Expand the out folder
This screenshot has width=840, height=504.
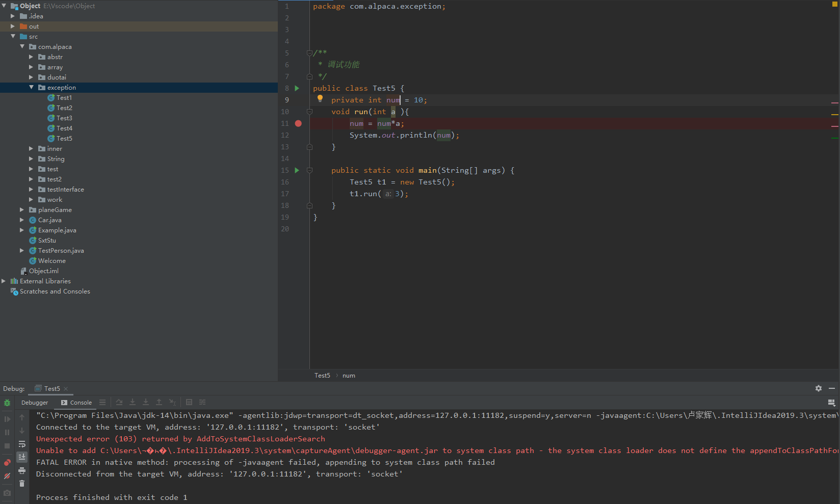coord(13,26)
